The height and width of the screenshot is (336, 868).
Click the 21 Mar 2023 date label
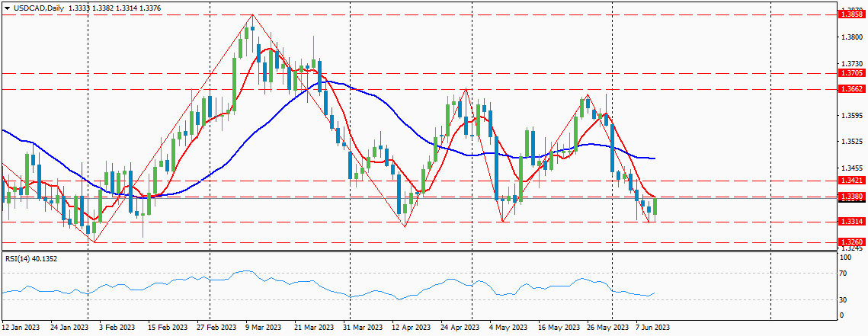tap(315, 327)
